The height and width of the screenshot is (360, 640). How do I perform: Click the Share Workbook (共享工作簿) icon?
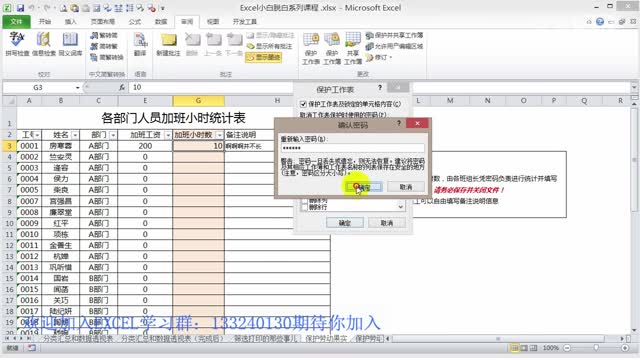click(x=353, y=48)
